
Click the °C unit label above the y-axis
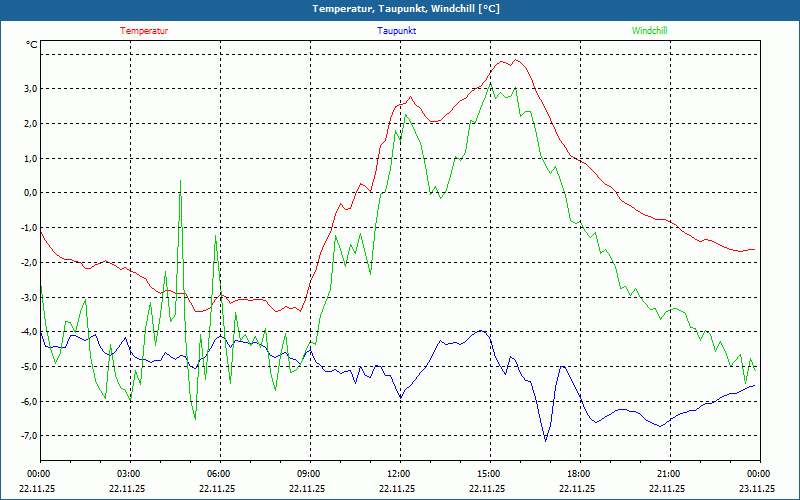tap(32, 44)
